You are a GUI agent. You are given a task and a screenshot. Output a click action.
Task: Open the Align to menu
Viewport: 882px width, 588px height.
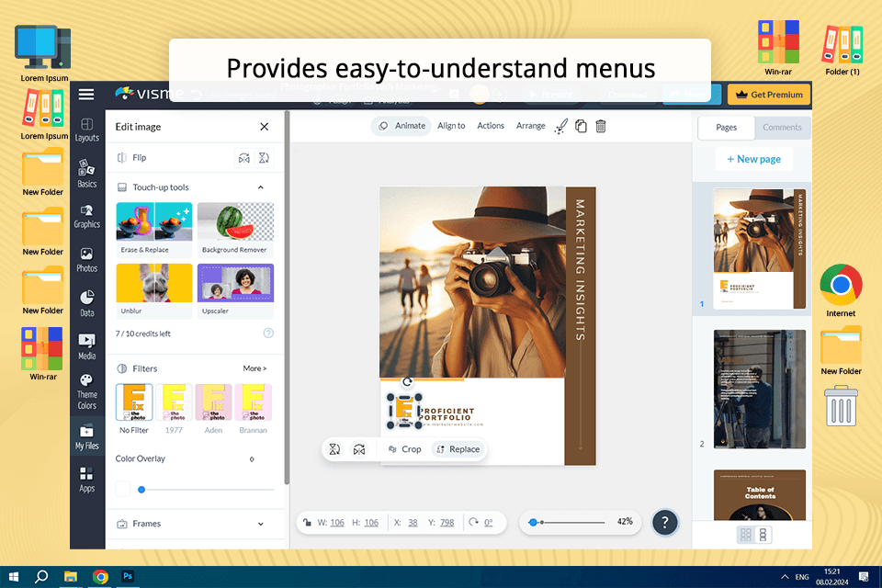click(451, 126)
